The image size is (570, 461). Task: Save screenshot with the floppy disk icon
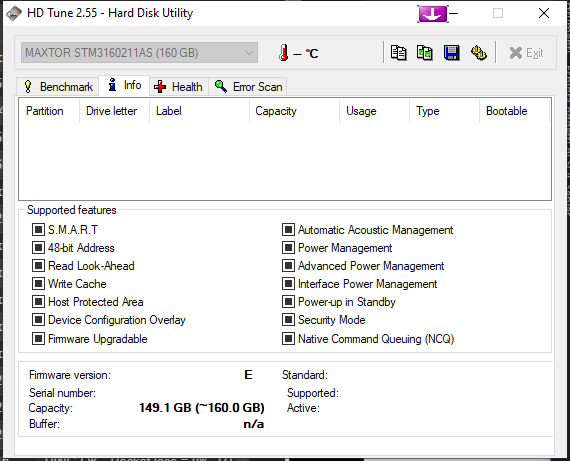[451, 53]
